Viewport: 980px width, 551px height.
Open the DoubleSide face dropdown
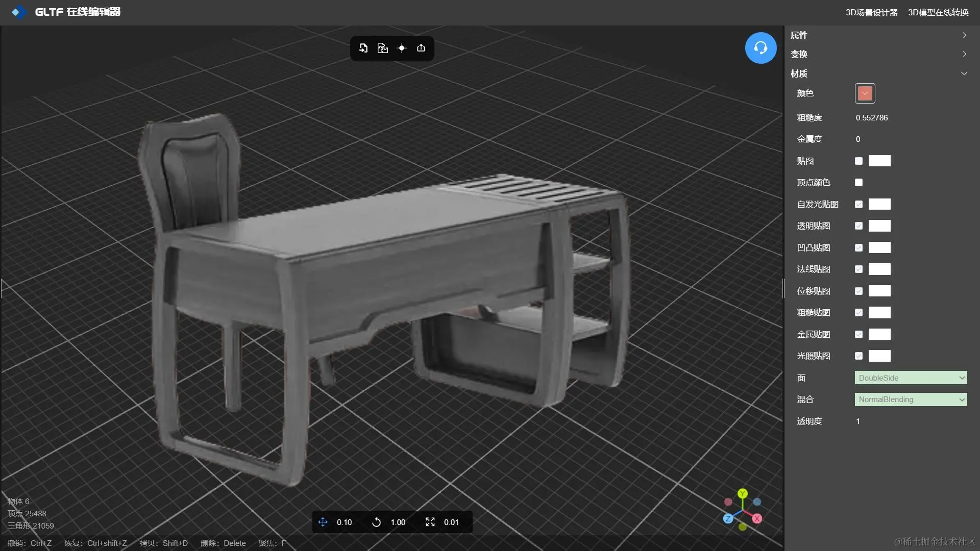(911, 378)
